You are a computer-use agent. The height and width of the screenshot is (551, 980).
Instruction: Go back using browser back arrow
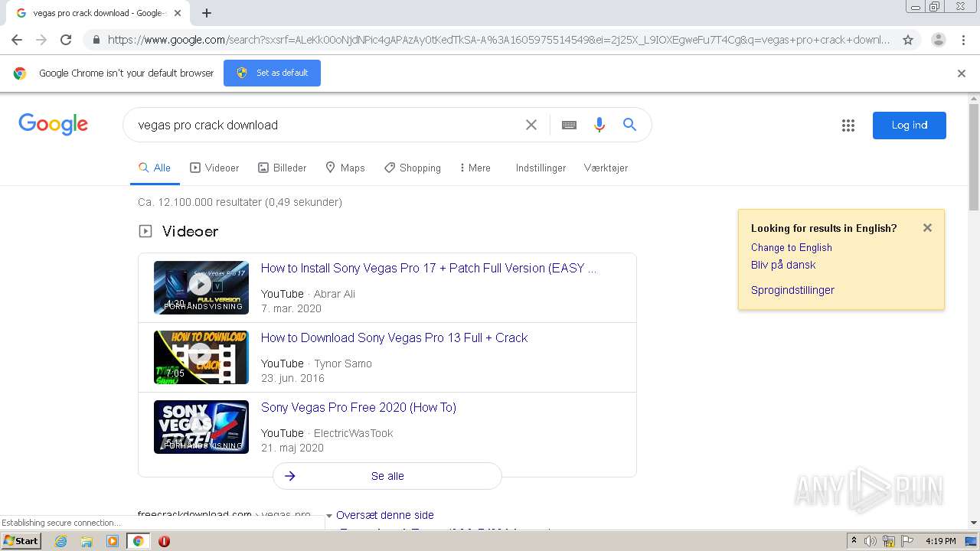(x=17, y=40)
